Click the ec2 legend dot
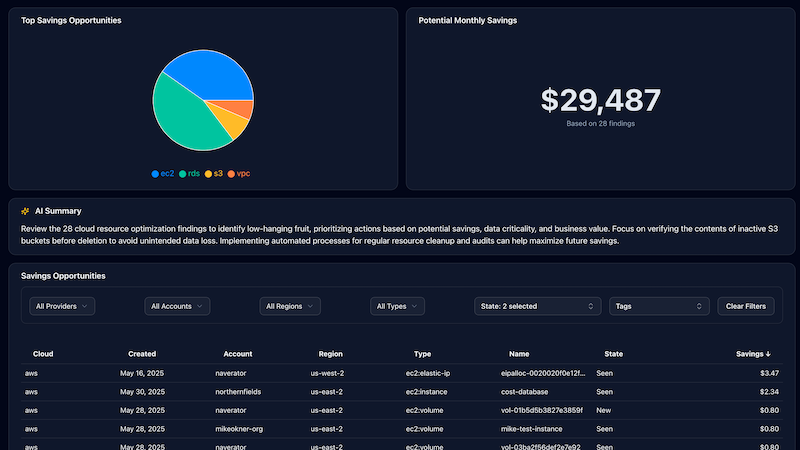800x450 pixels. point(155,174)
